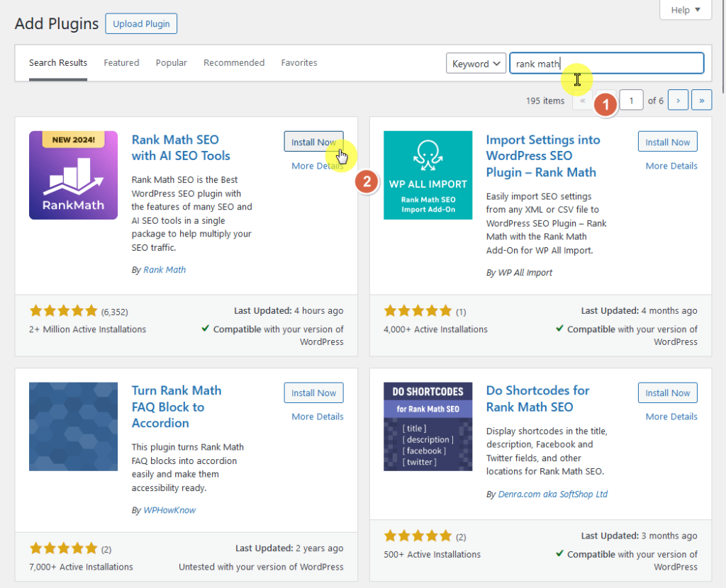Click the 500+ Active Installations text
This screenshot has width=726, height=588.
(432, 555)
